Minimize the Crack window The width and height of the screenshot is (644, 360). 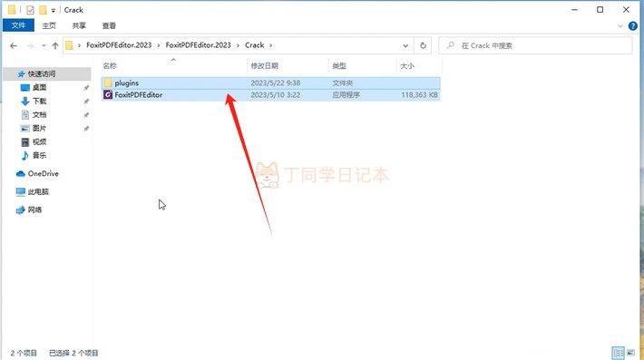pyautogui.click(x=574, y=9)
